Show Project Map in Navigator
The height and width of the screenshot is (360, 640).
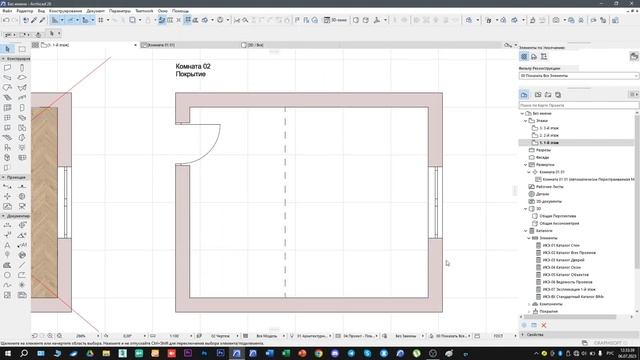[x=524, y=95]
